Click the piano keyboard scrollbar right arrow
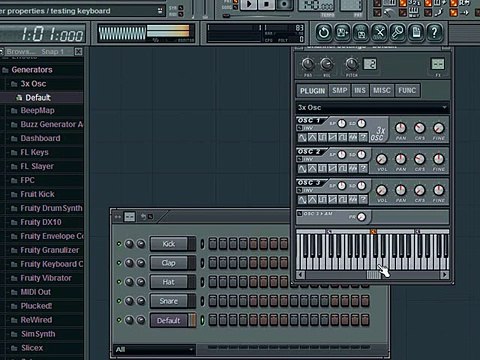 (444, 275)
